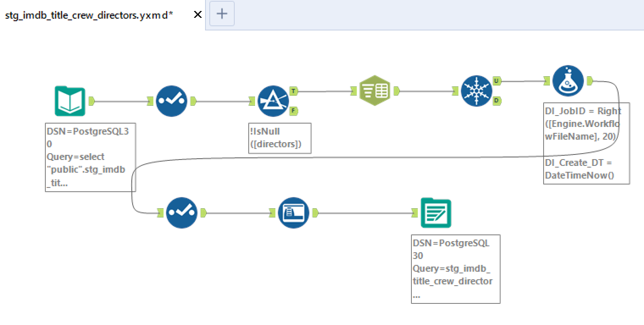Click the Input Data DSN=PostgreSQL30 query annotation
Screen dimensions: 644x325
point(91,157)
